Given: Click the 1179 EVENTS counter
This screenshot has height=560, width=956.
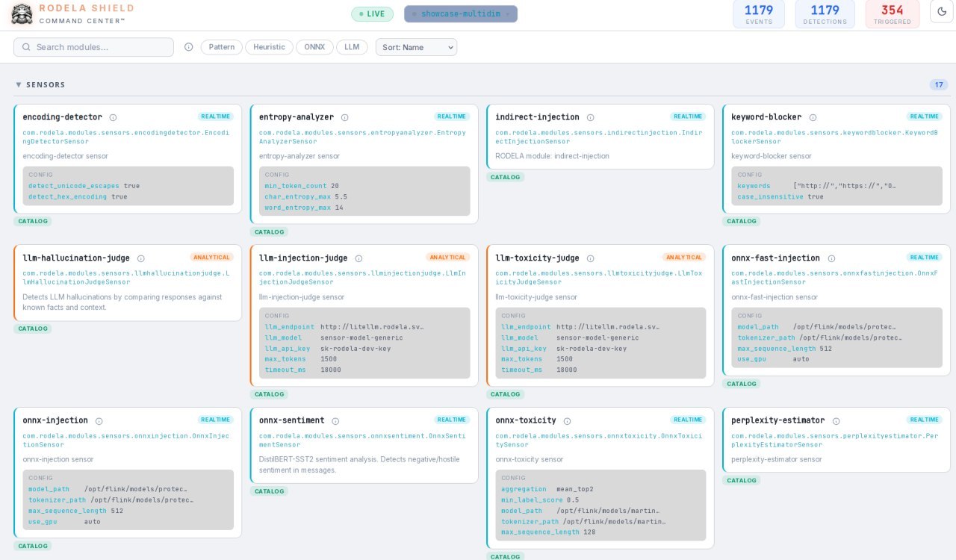Looking at the screenshot, I should click(759, 14).
